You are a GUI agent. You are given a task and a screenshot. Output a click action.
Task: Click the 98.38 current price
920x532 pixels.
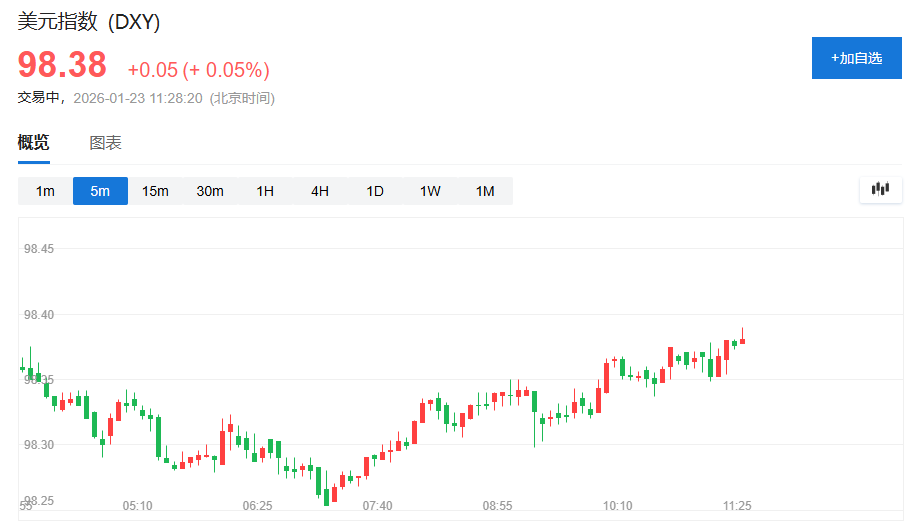coord(62,66)
